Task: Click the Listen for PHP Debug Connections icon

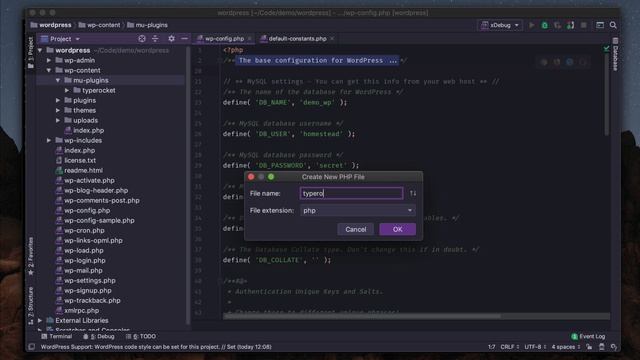Action: click(571, 25)
